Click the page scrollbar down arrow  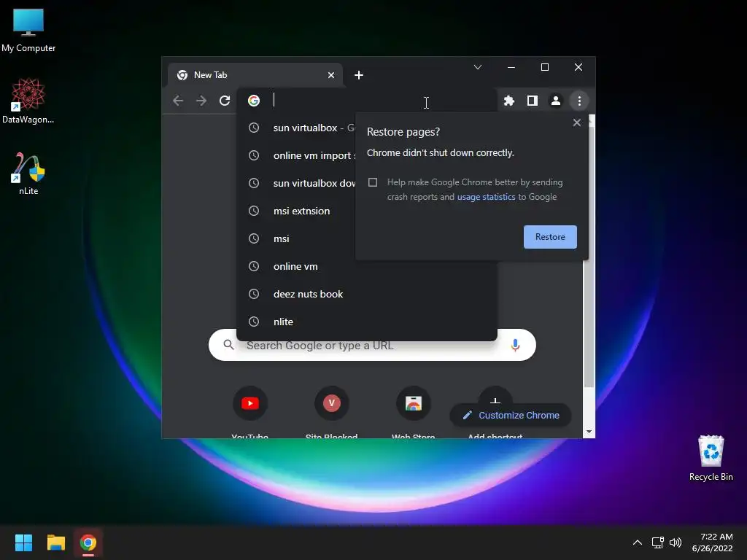coord(589,432)
